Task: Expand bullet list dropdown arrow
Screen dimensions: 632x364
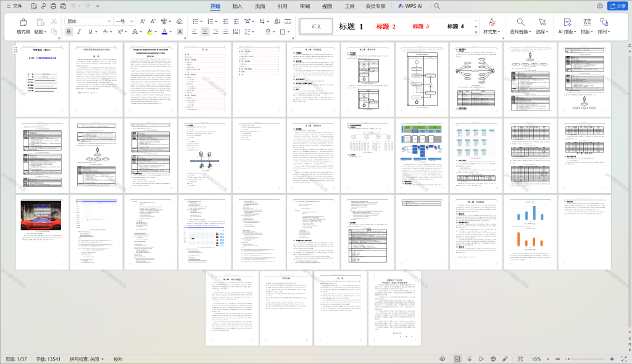Action: tap(201, 22)
